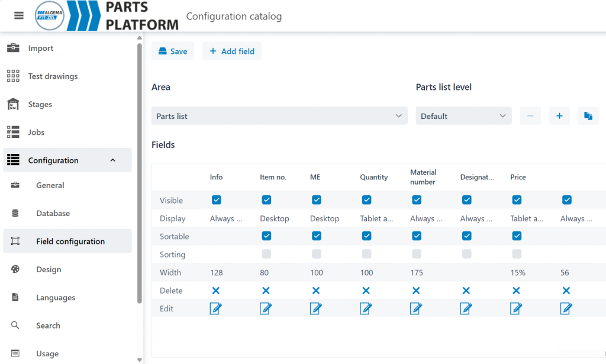
Task: Go to Design in the sidebar
Action: click(x=49, y=269)
